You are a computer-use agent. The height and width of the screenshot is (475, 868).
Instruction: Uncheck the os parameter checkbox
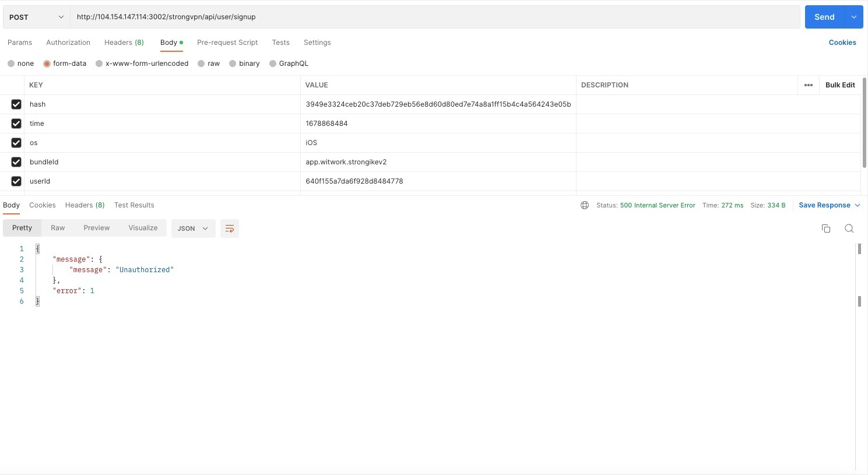16,143
